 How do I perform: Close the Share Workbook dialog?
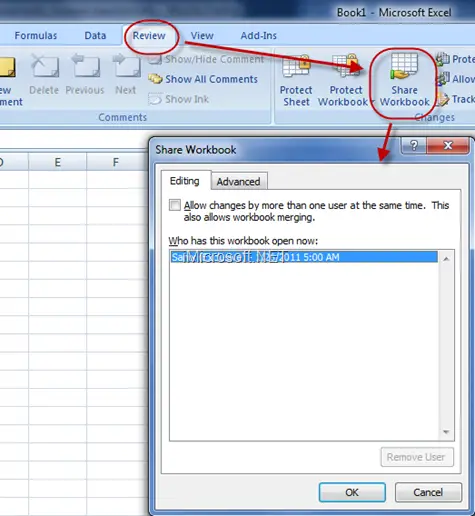[x=448, y=145]
